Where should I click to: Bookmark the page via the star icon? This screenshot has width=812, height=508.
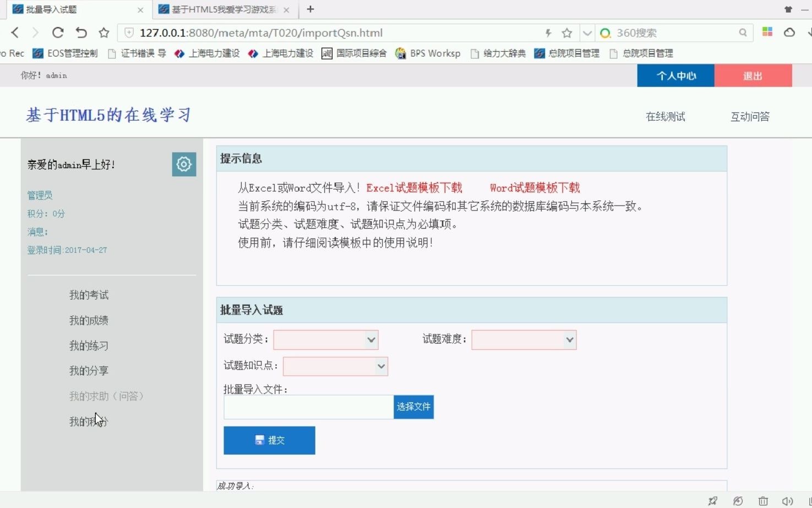click(x=566, y=33)
